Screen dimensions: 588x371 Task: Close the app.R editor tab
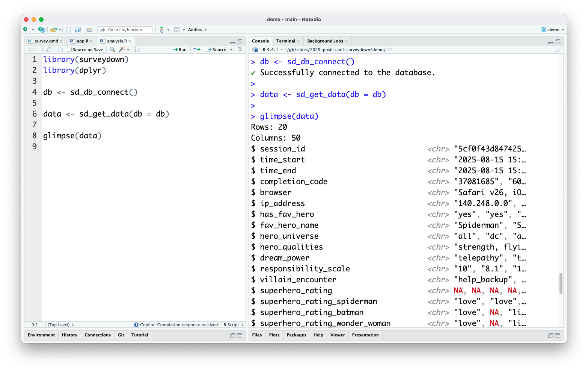point(91,41)
